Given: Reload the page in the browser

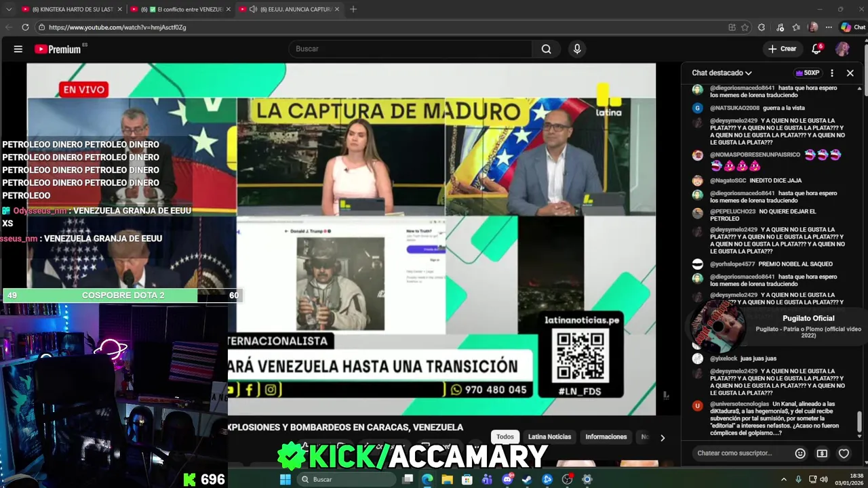Looking at the screenshot, I should 26,27.
